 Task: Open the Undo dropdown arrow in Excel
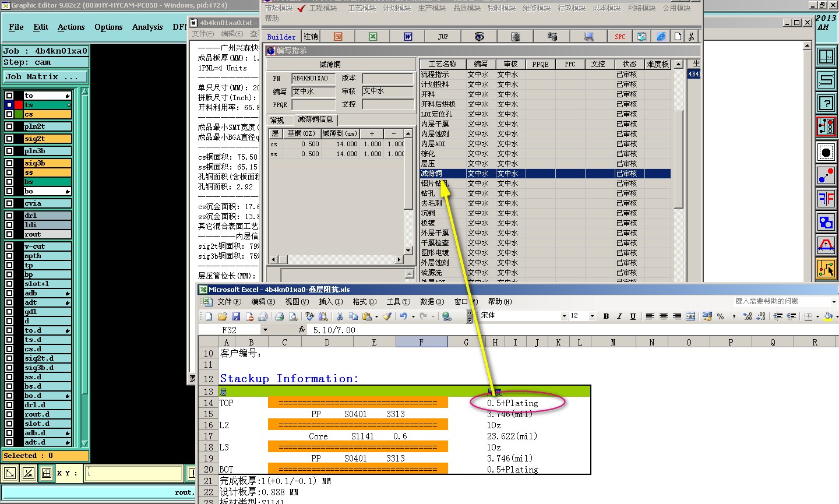coord(413,316)
